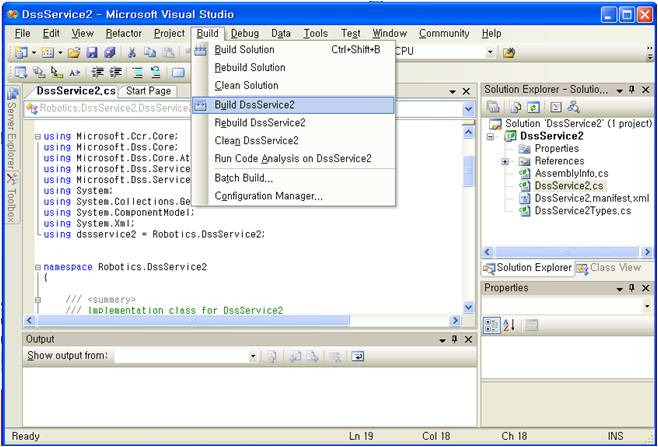Open the Server Explorer side tab

(12, 128)
